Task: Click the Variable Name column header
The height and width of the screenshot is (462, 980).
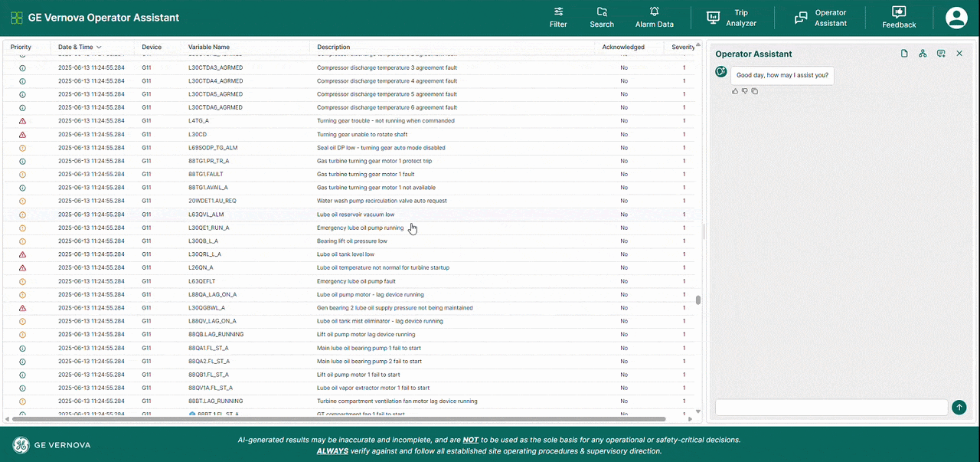Action: 209,48
